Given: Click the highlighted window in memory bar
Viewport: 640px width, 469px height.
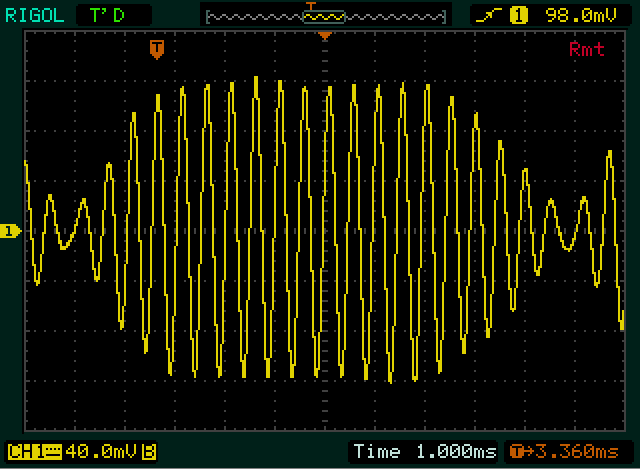Looking at the screenshot, I should tap(323, 16).
